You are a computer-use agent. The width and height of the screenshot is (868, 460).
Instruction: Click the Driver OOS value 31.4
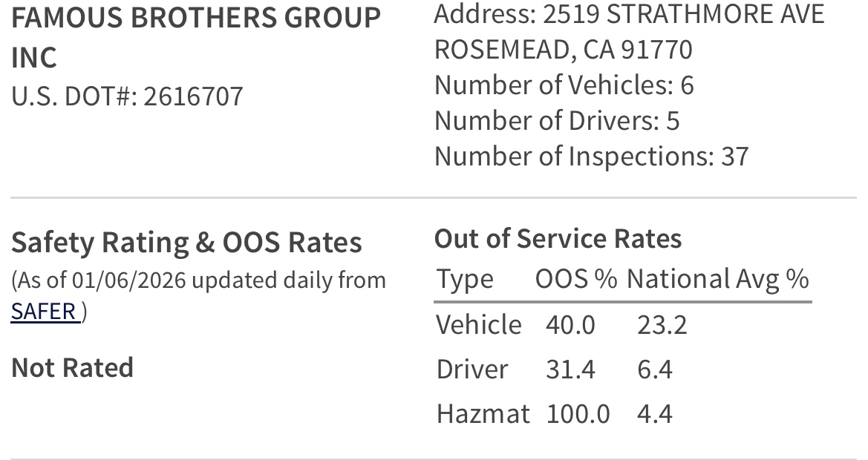[570, 369]
